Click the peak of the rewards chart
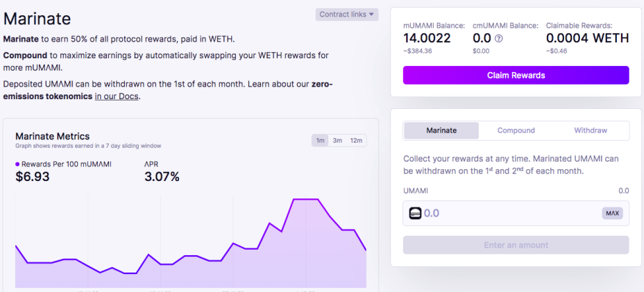 pos(305,200)
